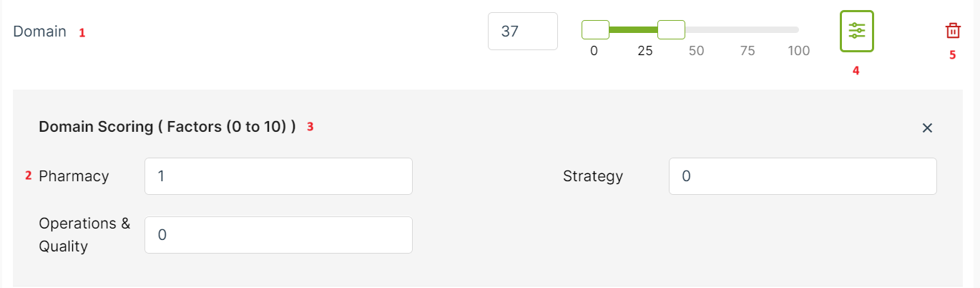Click the green filled slider range
Screen dimensions: 980x288
coord(633,29)
